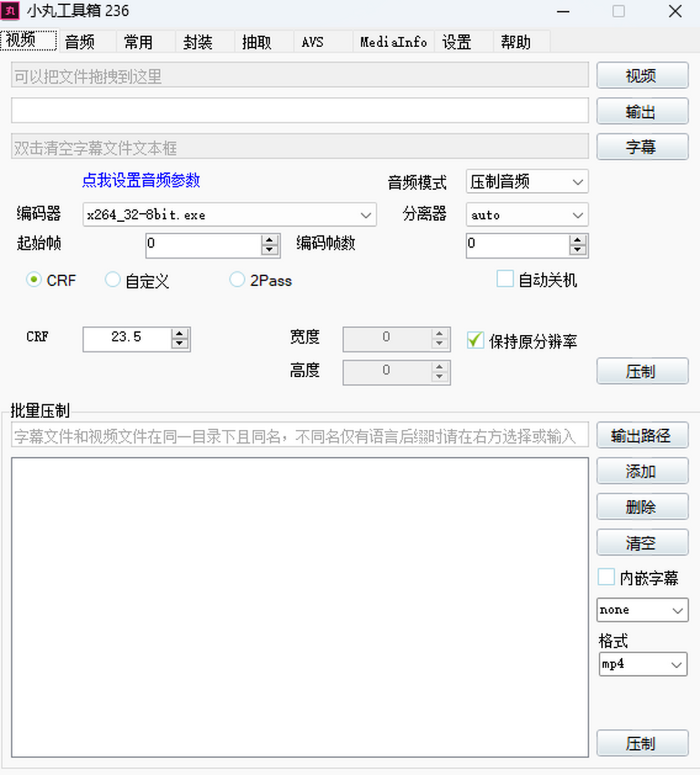
Task: Increase the CRF value with up arrow
Action: click(x=180, y=334)
